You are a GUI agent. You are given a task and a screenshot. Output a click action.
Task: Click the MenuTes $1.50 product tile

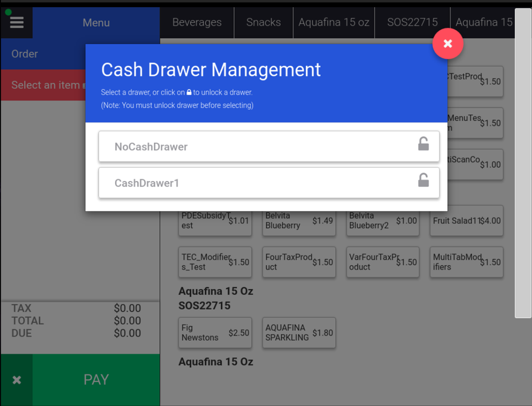pyautogui.click(x=475, y=122)
